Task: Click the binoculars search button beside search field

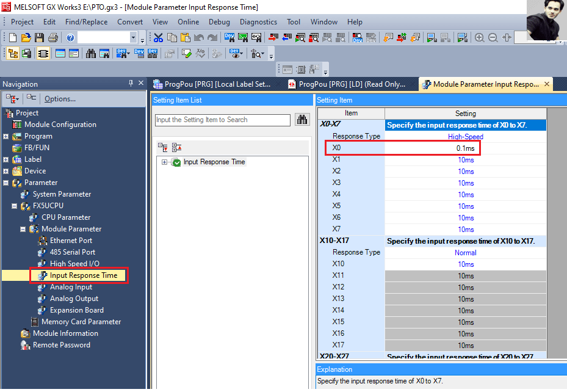Action: click(x=302, y=119)
